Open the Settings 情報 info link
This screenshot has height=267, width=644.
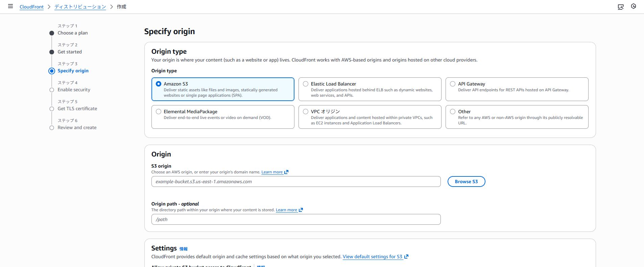(183, 249)
